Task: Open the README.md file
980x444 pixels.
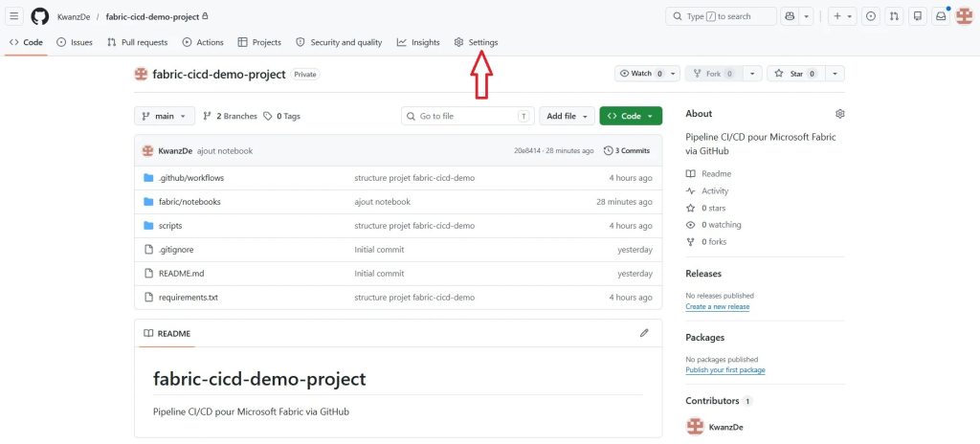Action: 181,274
